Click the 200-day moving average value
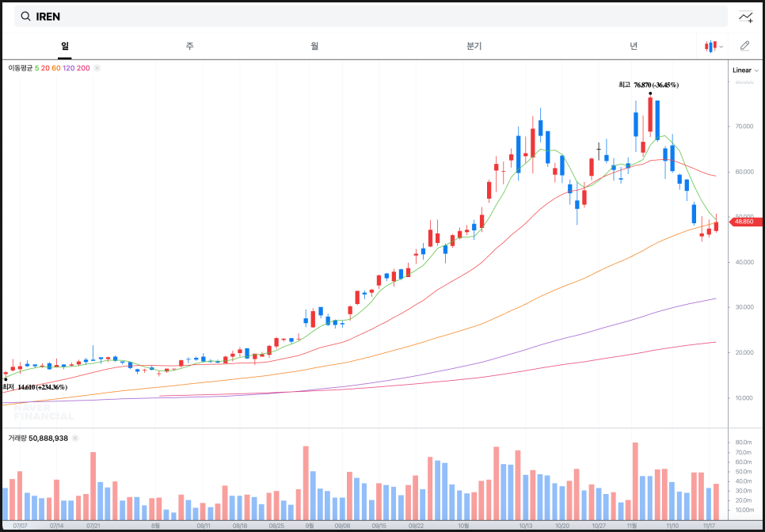Image resolution: width=765 pixels, height=532 pixels. [x=83, y=68]
